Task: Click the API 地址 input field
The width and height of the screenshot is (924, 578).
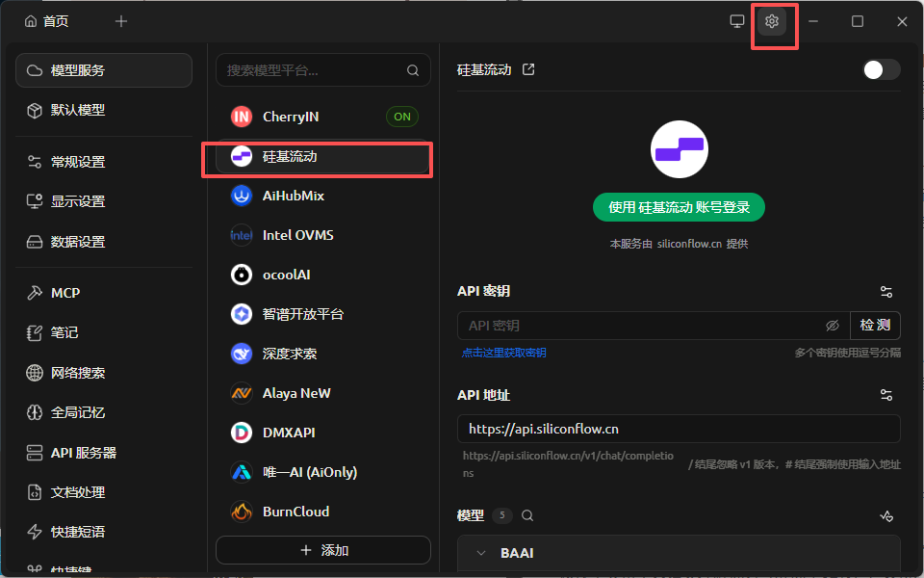Action: (679, 429)
